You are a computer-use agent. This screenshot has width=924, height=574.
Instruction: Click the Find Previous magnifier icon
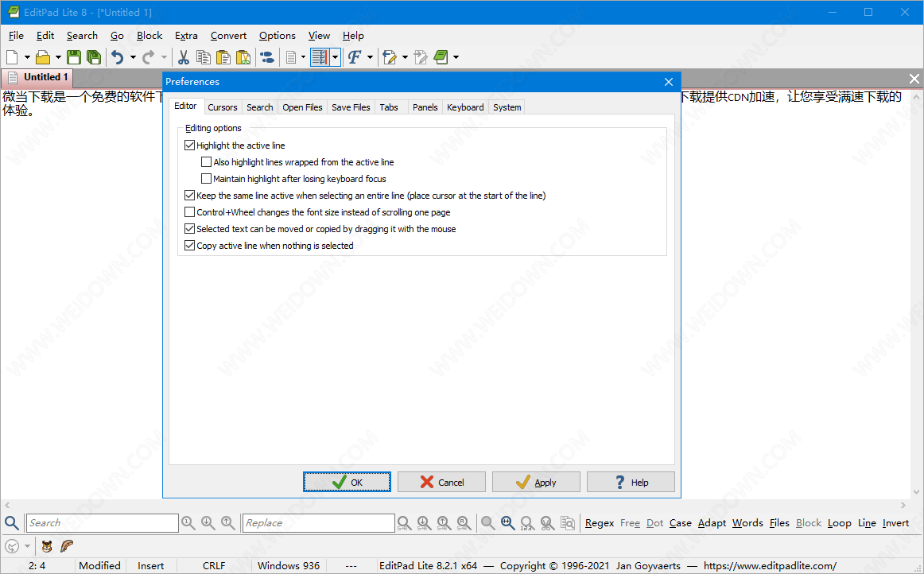point(228,523)
